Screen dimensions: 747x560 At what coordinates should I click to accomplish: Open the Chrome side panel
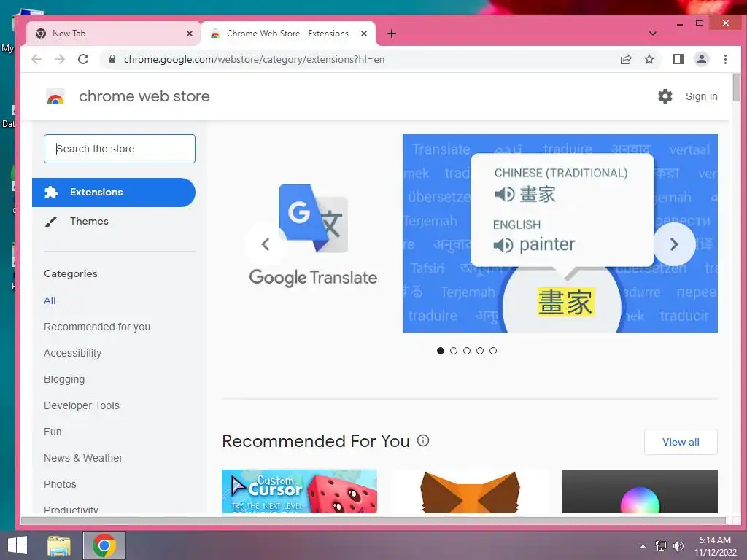pyautogui.click(x=678, y=59)
